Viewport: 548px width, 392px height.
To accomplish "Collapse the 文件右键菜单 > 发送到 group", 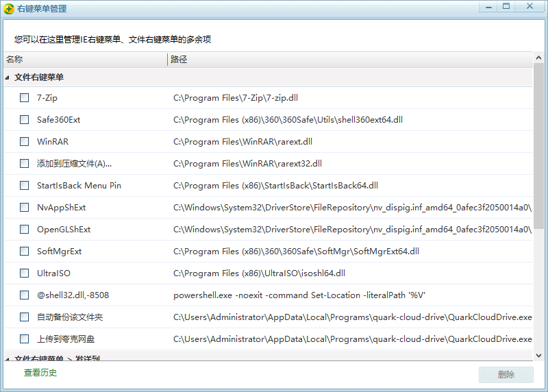I will (7, 359).
